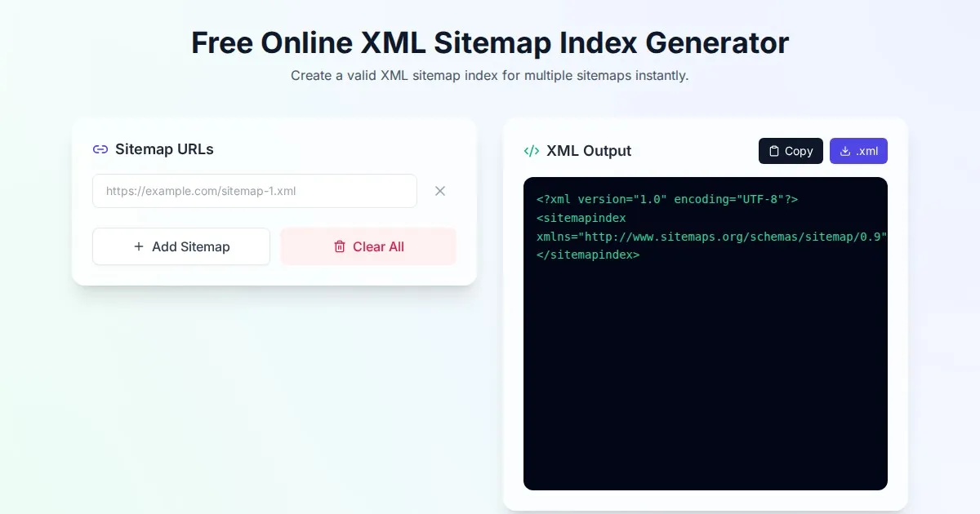Viewport: 980px width, 514px height.
Task: Remove the sitemap URL row with X icon
Action: point(440,191)
